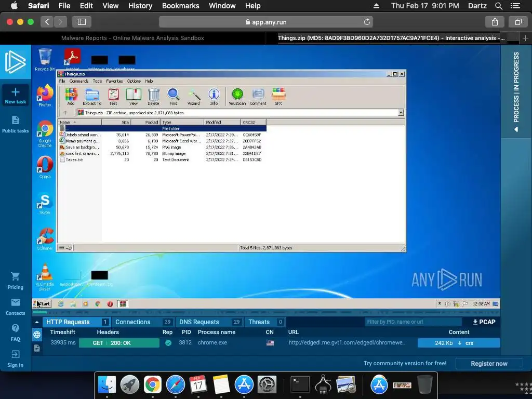Click the Windows Start button

pyautogui.click(x=42, y=303)
